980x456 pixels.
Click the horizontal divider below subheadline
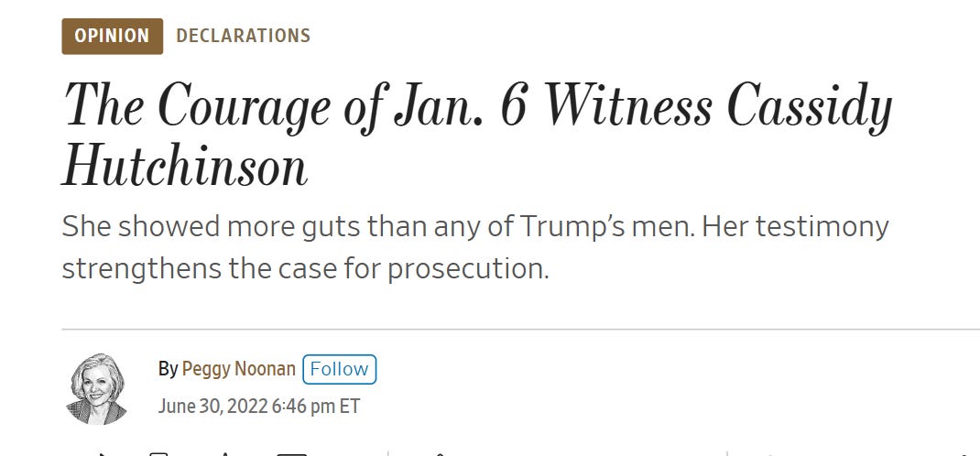tap(520, 328)
